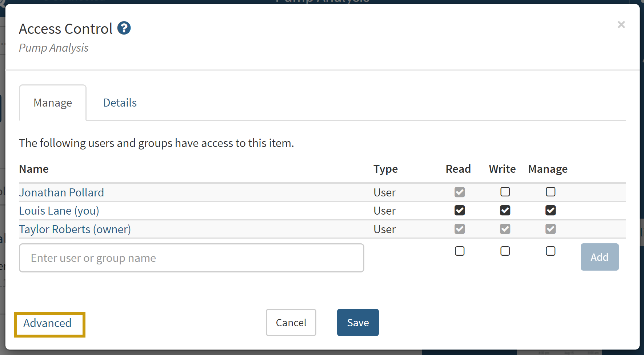The width and height of the screenshot is (644, 355).
Task: Open the Access Control help icon
Action: [124, 28]
